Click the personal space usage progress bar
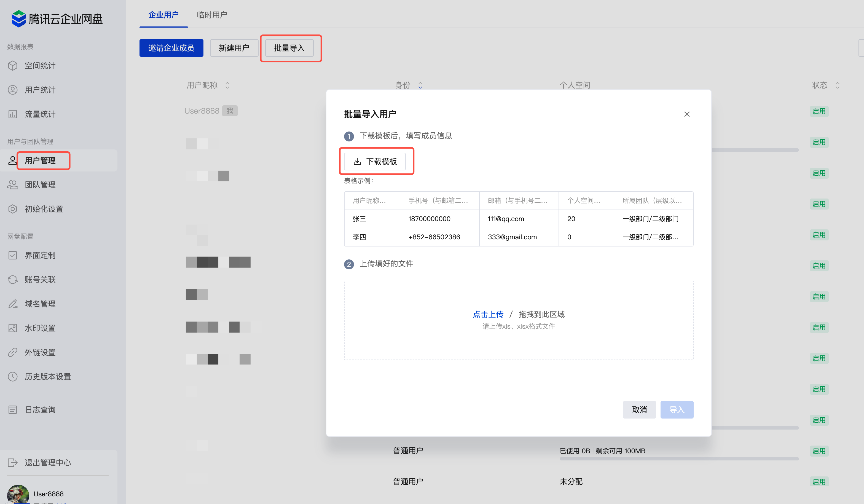The width and height of the screenshot is (864, 504). pyautogui.click(x=679, y=459)
